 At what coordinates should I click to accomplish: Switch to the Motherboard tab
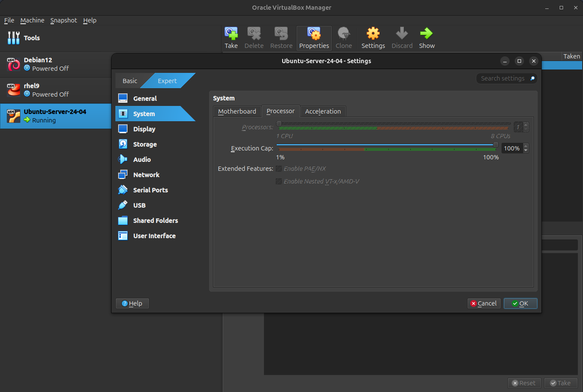pyautogui.click(x=237, y=111)
